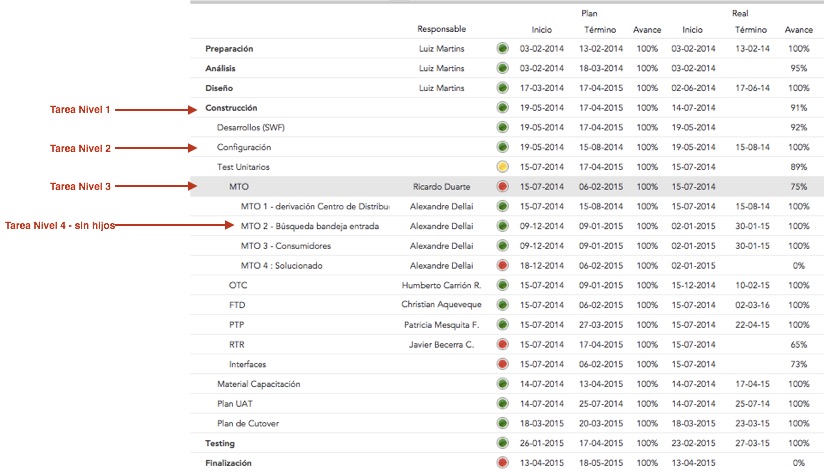Image resolution: width=826 pixels, height=472 pixels.
Task: Click the Responsable column header
Action: [441, 30]
